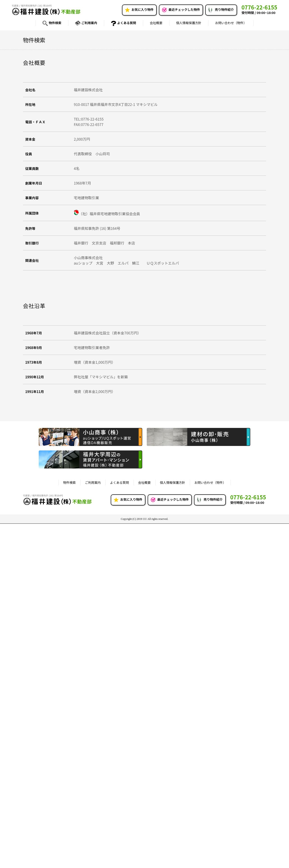Click capital value 2,000万円
The image size is (289, 868).
coord(82,139)
